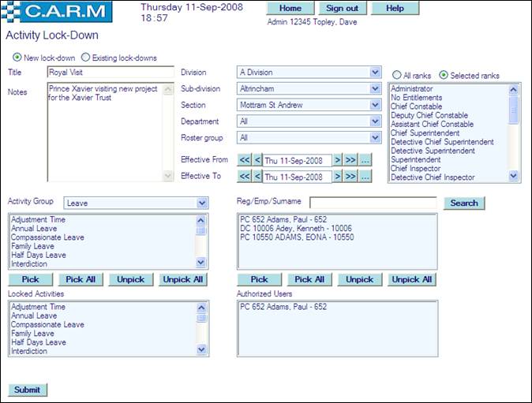Select the Existing lock-downs radio option
This screenshot has height=403, width=532.
pos(86,58)
